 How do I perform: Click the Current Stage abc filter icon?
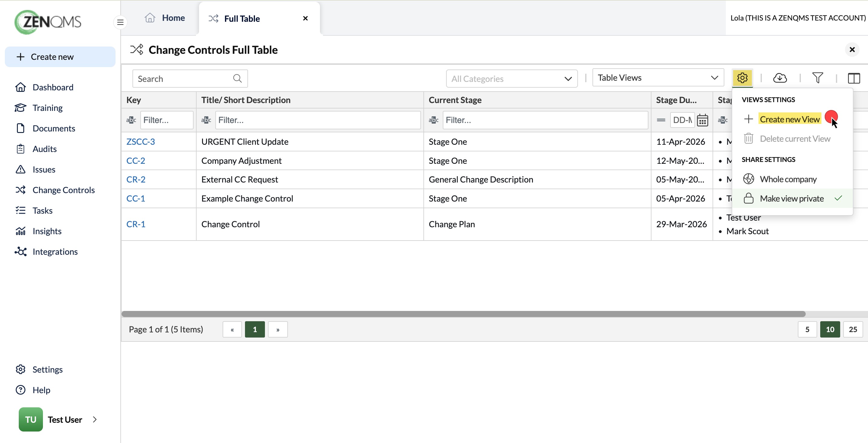pyautogui.click(x=433, y=120)
